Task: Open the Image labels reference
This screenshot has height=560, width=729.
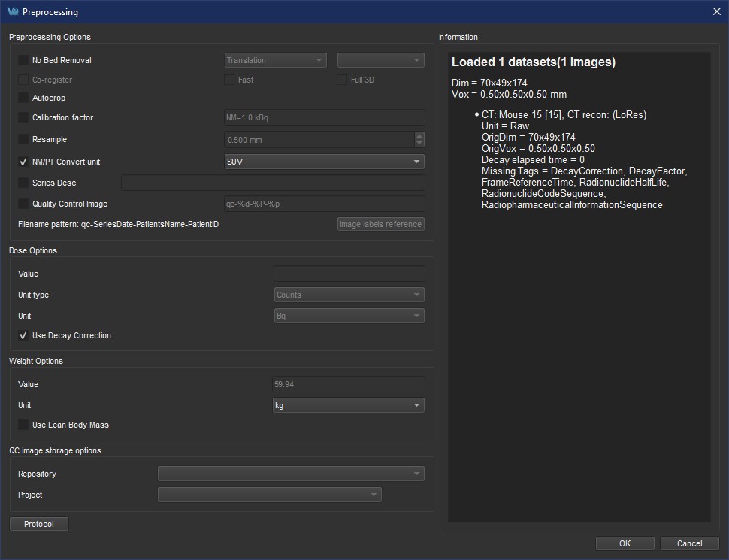Action: click(x=380, y=223)
